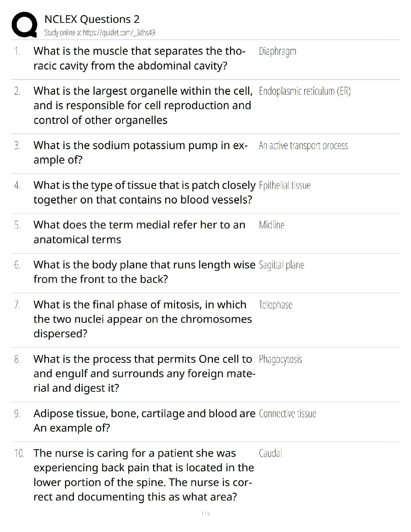Screen dimensions: 411x532
Task: Click the Sagittal plane answer
Action: coord(281,265)
